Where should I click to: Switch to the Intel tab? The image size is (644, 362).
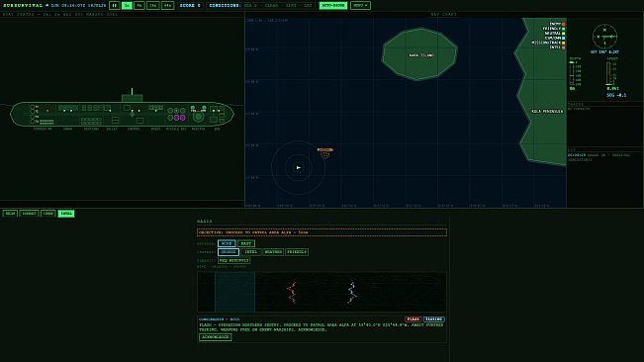pos(66,214)
